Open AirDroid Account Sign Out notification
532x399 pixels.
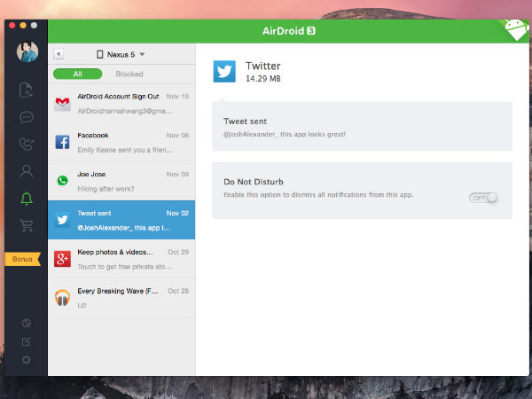(x=121, y=103)
